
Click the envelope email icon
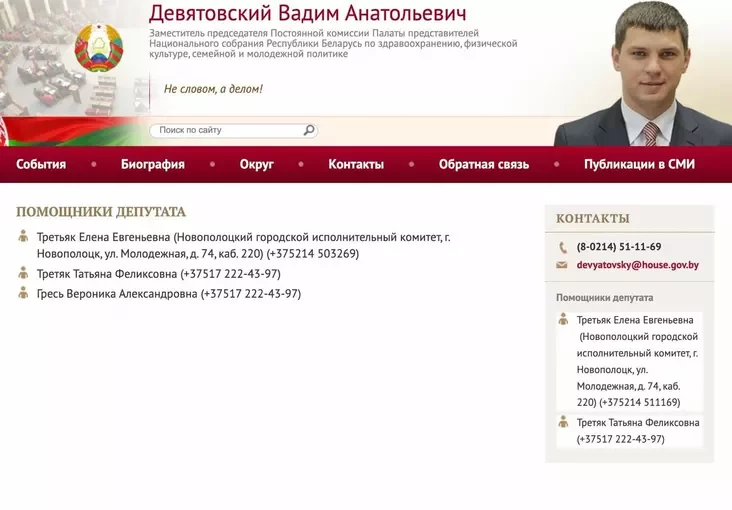pyautogui.click(x=563, y=266)
